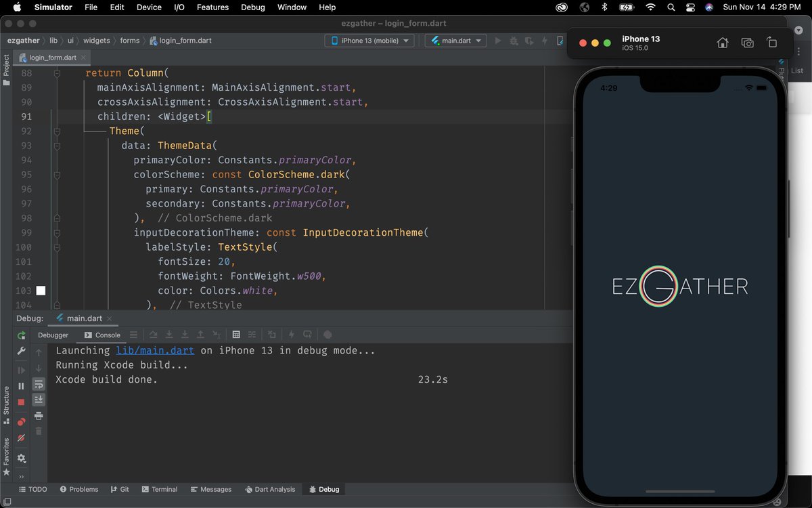The width and height of the screenshot is (812, 508).
Task: Open the iPhone 13 (mobile) device dropdown
Action: [369, 41]
